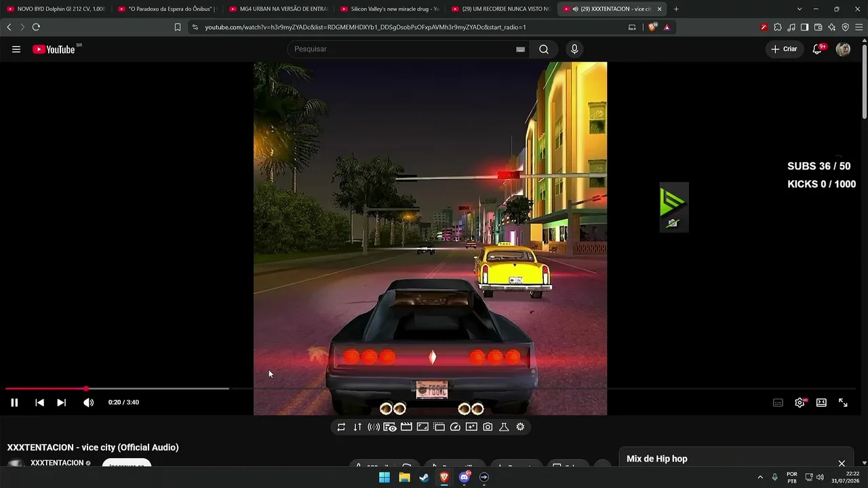Switch to the Silicon Valley's miracle drug tab

point(389,9)
